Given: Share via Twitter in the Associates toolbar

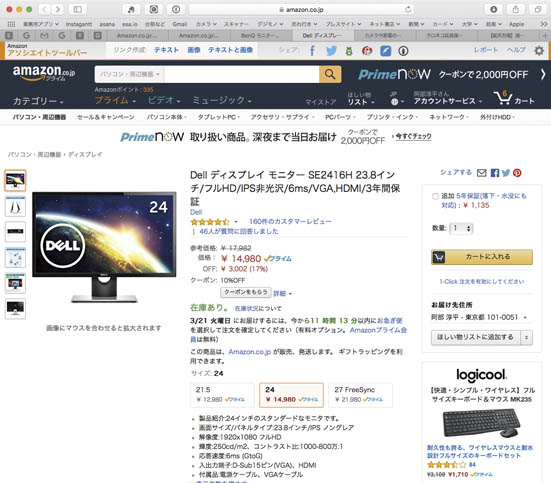Looking at the screenshot, I should coord(331,51).
